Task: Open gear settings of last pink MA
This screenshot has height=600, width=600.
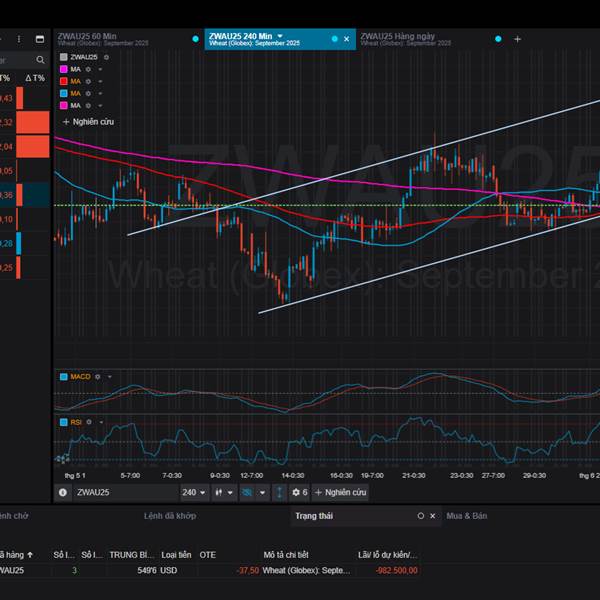Action: tap(88, 105)
